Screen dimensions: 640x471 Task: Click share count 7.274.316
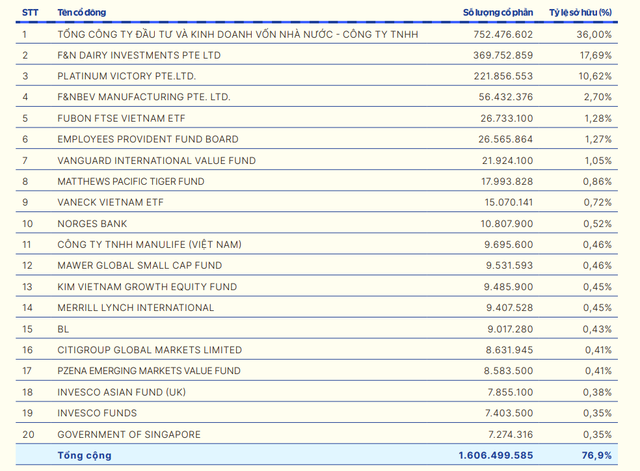pyautogui.click(x=511, y=434)
